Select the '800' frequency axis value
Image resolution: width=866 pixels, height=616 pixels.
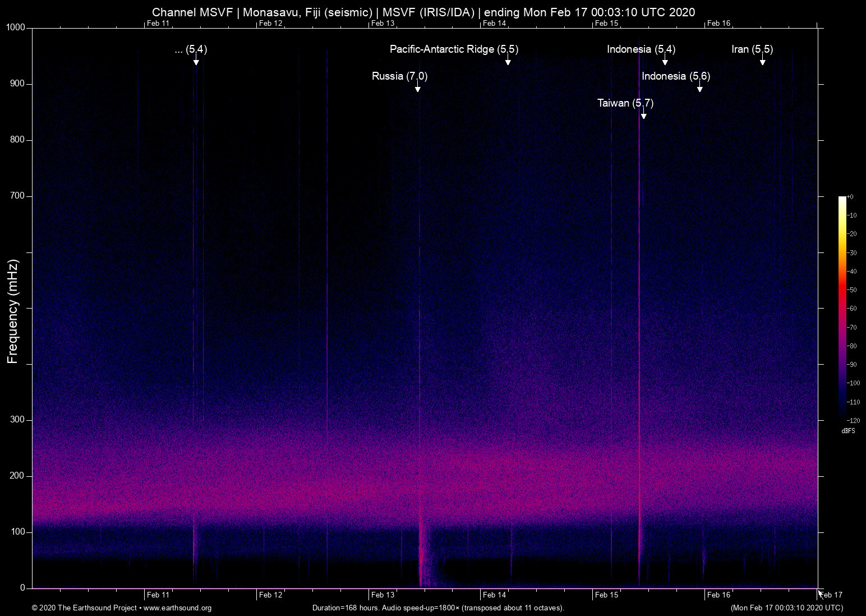[18, 140]
